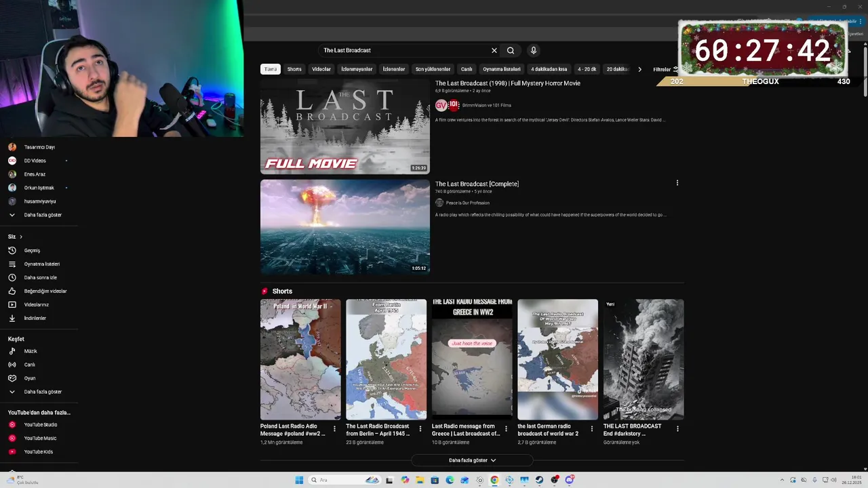Open options menu of Berlin April 1945 short
This screenshot has height=488, width=868.
coord(420,429)
